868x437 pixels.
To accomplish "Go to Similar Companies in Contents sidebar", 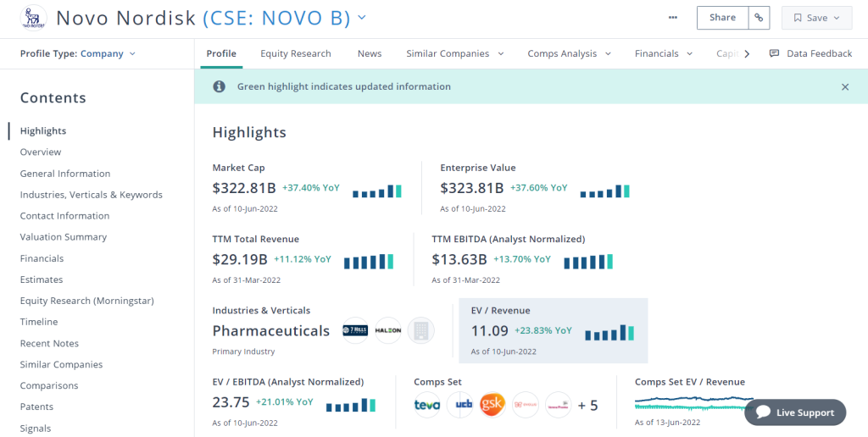I will pyautogui.click(x=61, y=364).
